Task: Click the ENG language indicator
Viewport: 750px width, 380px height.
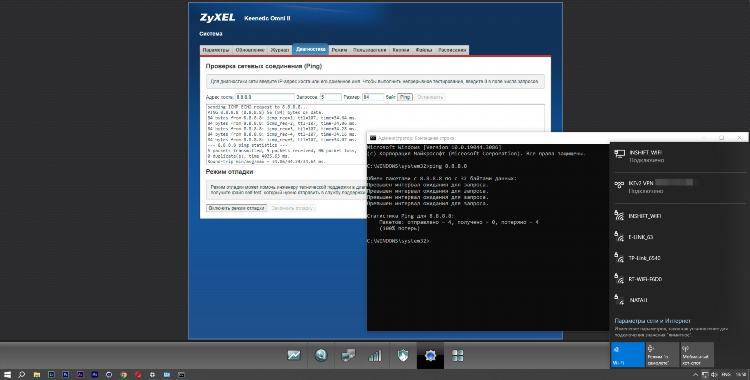Action: (x=726, y=375)
